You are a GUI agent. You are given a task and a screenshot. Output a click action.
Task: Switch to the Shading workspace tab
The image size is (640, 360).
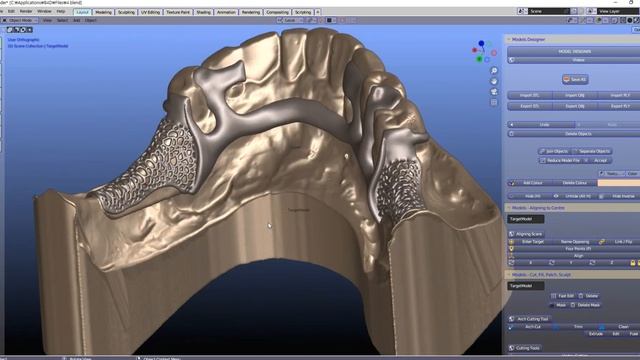coord(203,12)
